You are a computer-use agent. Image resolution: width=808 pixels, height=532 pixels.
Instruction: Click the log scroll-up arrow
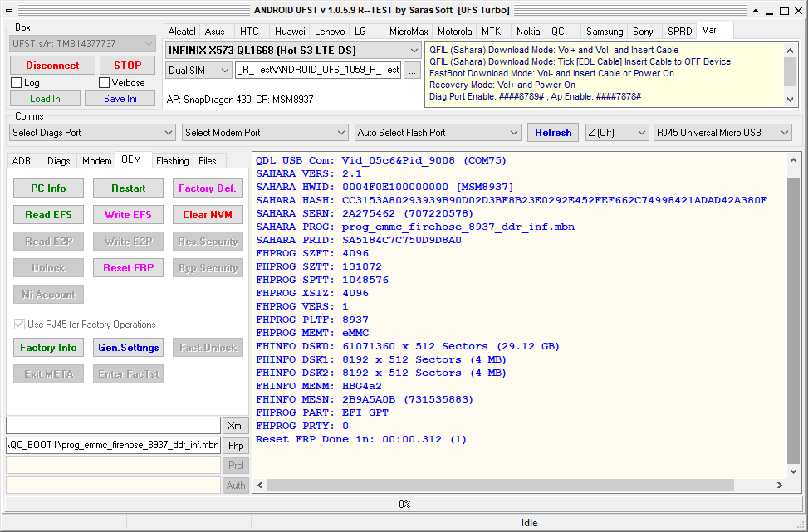(x=794, y=160)
